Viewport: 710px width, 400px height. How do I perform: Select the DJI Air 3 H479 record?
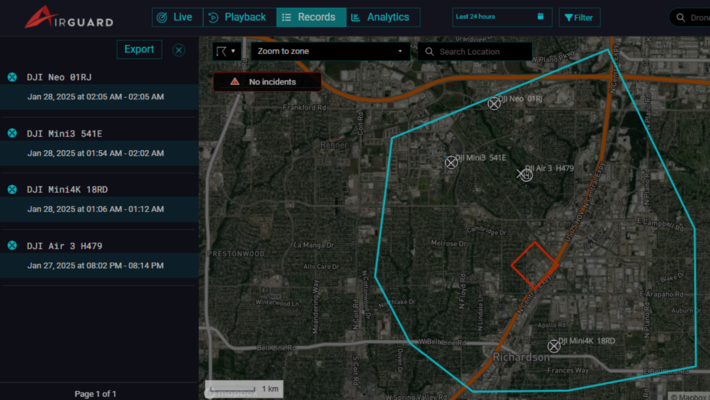64,246
